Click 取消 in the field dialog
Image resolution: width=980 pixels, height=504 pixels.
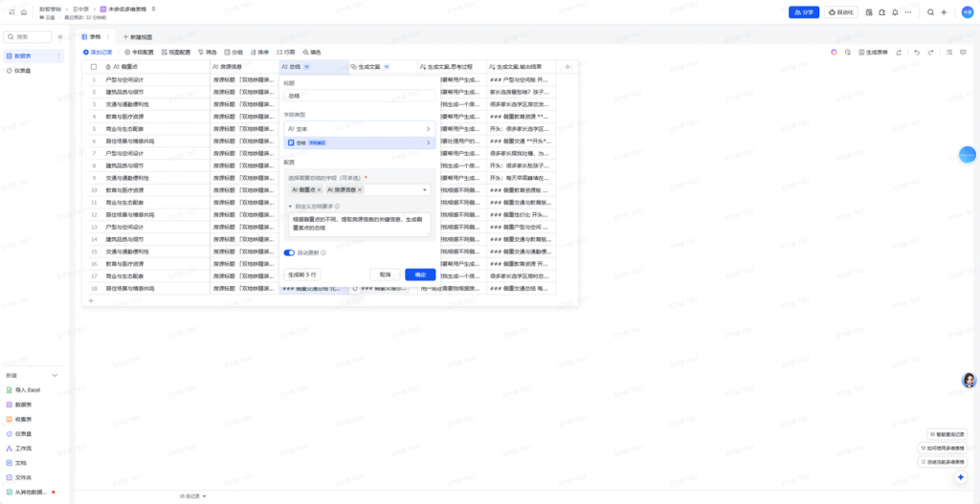pyautogui.click(x=385, y=274)
